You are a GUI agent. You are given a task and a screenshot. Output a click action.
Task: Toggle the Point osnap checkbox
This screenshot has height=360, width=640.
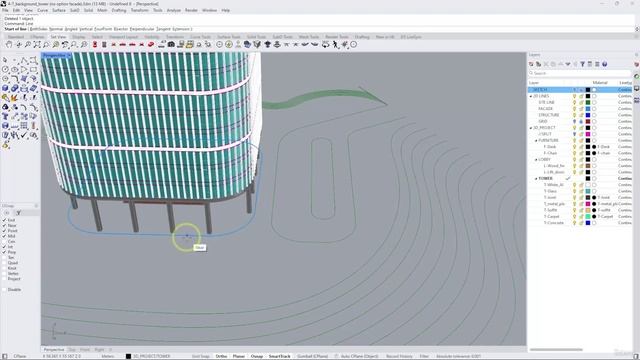pos(4,231)
